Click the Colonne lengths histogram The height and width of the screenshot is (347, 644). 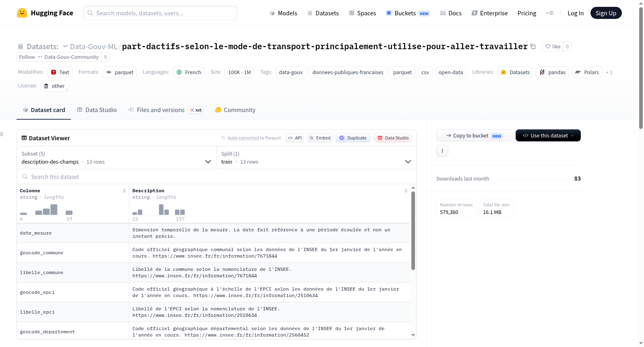point(46,210)
